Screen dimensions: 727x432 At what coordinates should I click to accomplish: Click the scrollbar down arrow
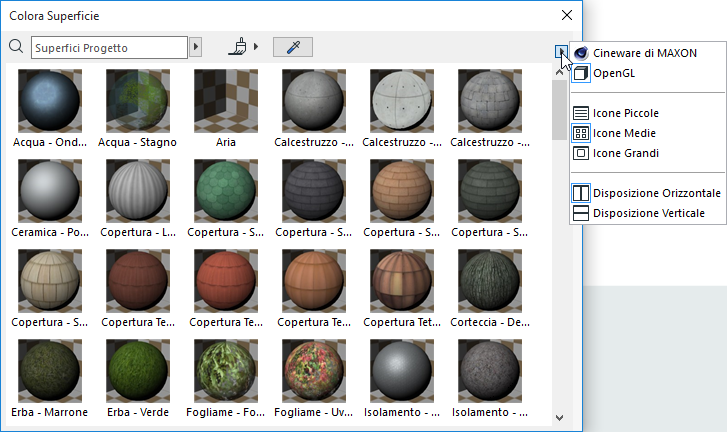coord(560,418)
